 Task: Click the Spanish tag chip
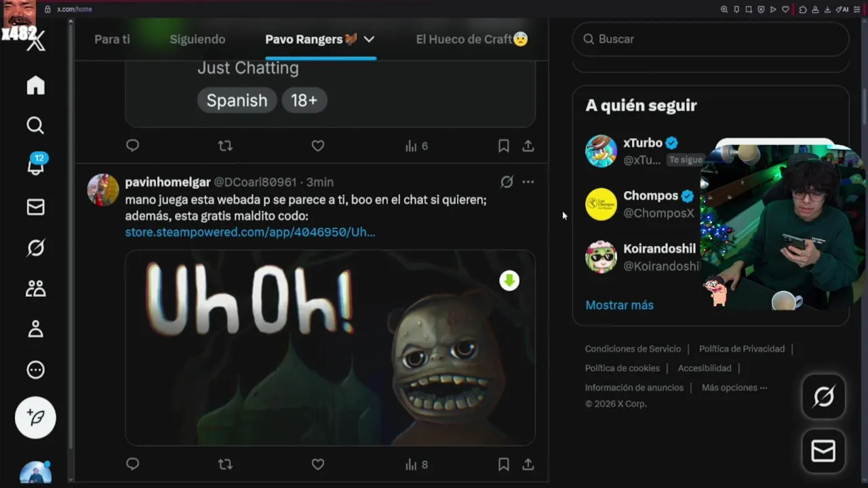click(x=237, y=100)
